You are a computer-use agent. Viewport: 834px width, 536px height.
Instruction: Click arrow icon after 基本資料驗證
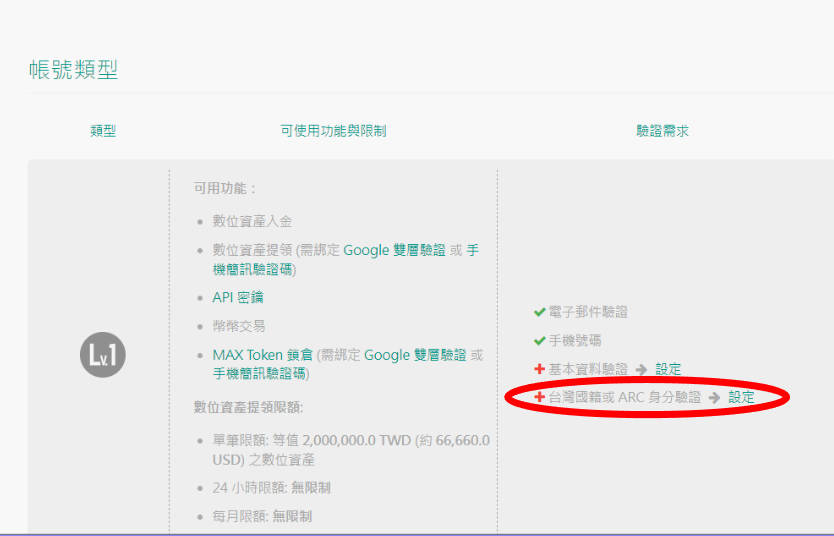point(641,369)
